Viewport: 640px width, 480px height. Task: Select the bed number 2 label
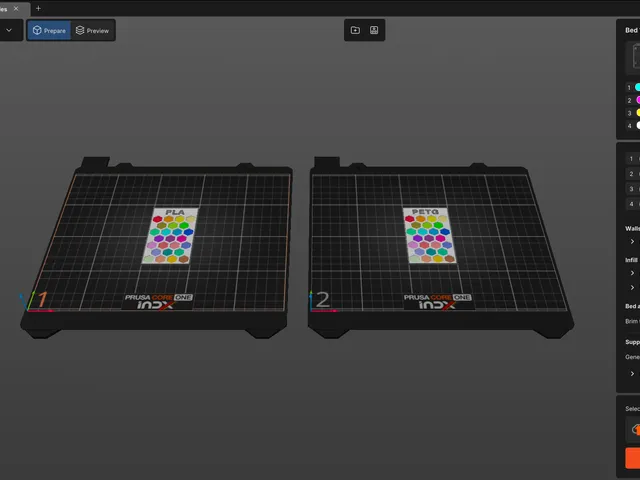(322, 300)
